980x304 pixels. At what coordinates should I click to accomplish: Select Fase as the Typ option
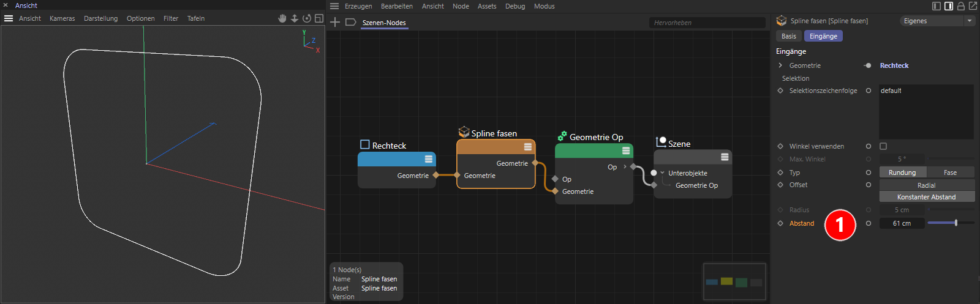coord(950,172)
